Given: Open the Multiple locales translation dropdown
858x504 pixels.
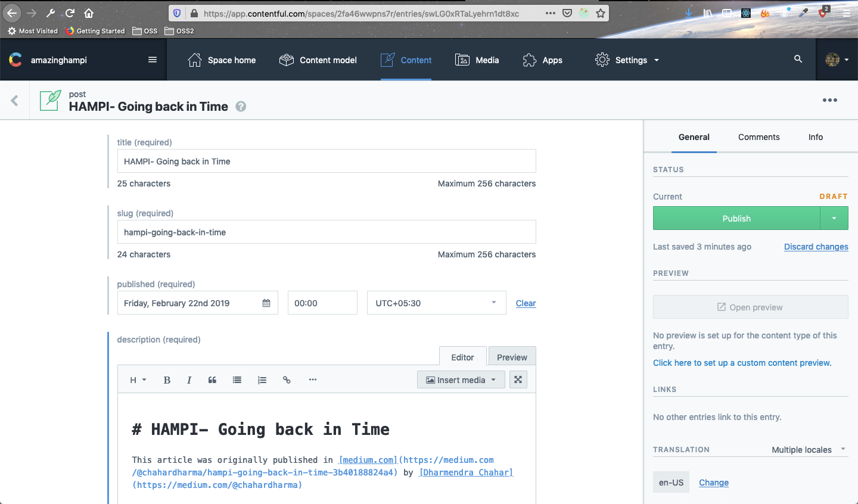Looking at the screenshot, I should pos(809,450).
